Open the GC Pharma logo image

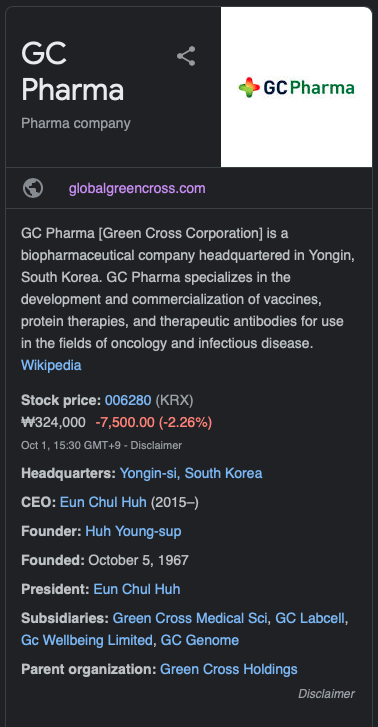[x=296, y=87]
